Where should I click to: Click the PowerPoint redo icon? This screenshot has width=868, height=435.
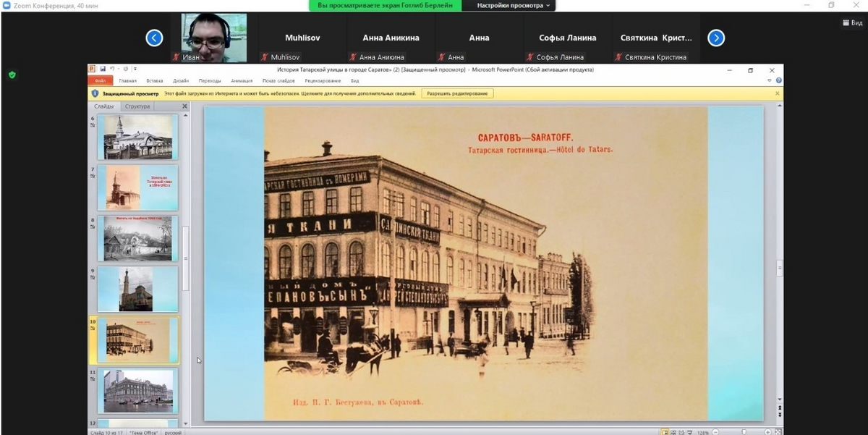125,69
